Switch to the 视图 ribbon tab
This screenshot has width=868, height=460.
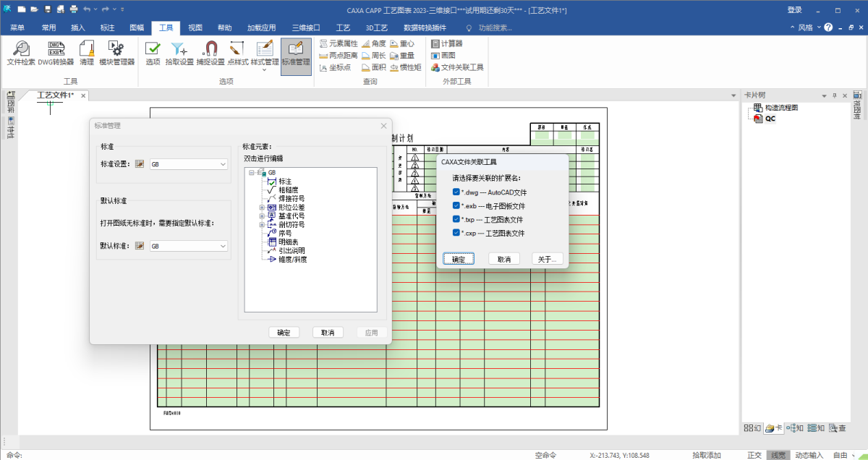pos(195,27)
